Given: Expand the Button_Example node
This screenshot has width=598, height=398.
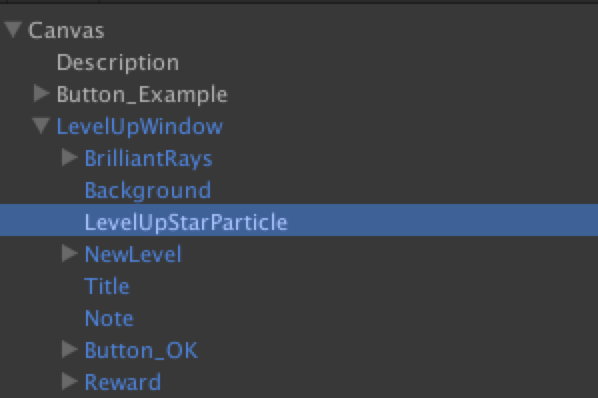Looking at the screenshot, I should point(42,94).
